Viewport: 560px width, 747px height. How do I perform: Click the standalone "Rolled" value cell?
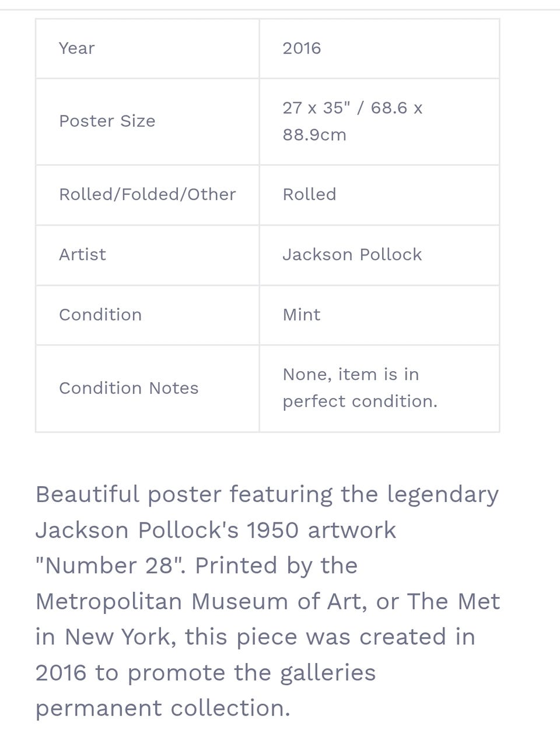coord(309,194)
